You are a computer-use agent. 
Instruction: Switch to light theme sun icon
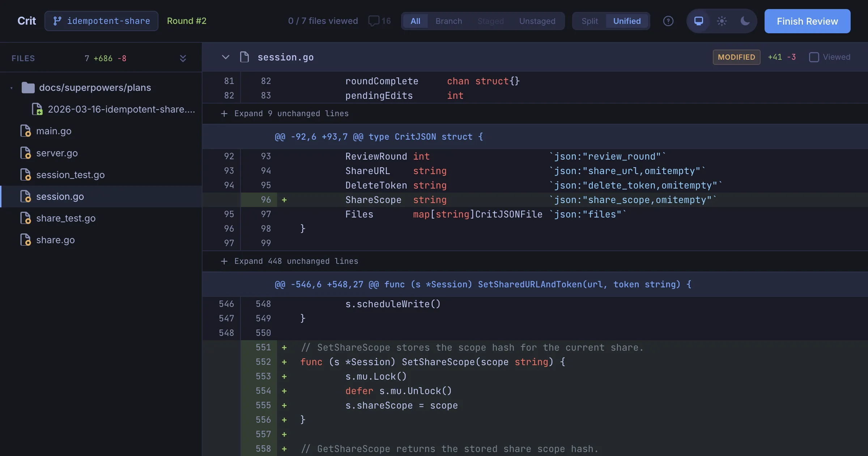coord(722,21)
